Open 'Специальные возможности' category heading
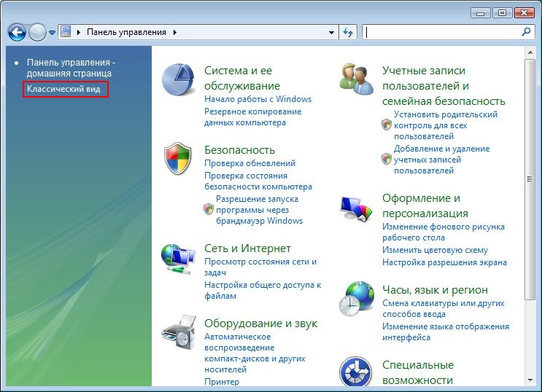 point(418,372)
